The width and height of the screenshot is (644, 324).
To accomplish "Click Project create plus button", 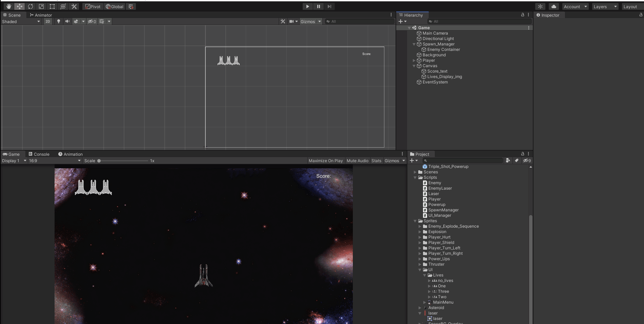I will [414, 160].
